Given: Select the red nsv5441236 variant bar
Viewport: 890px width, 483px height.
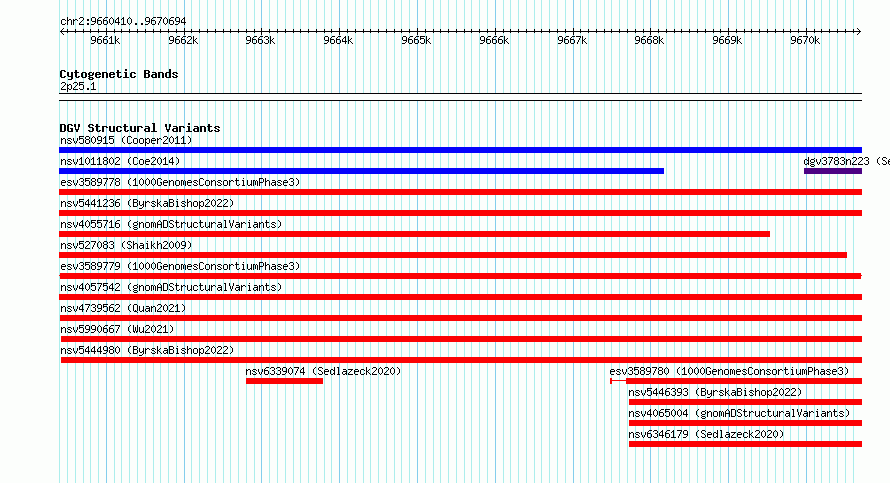Looking at the screenshot, I should click(460, 213).
